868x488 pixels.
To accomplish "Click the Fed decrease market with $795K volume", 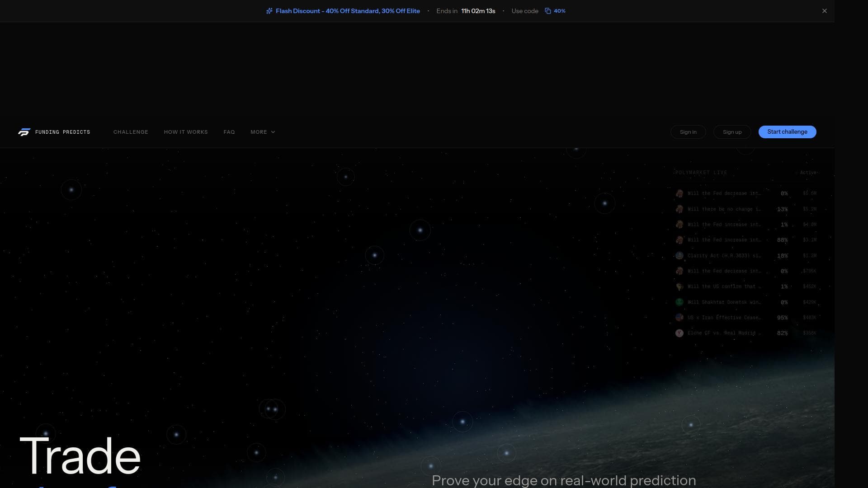I will (x=746, y=271).
